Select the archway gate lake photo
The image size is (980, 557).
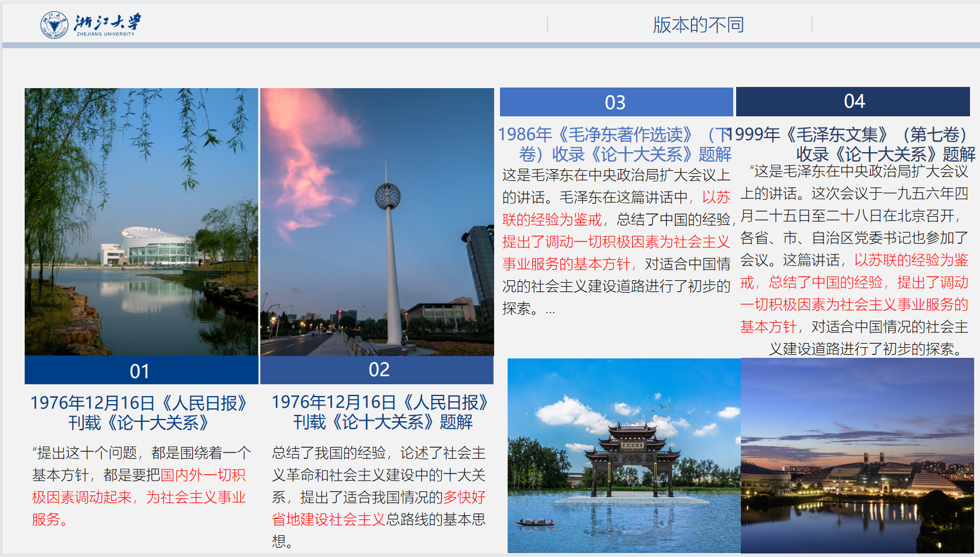coord(624,455)
